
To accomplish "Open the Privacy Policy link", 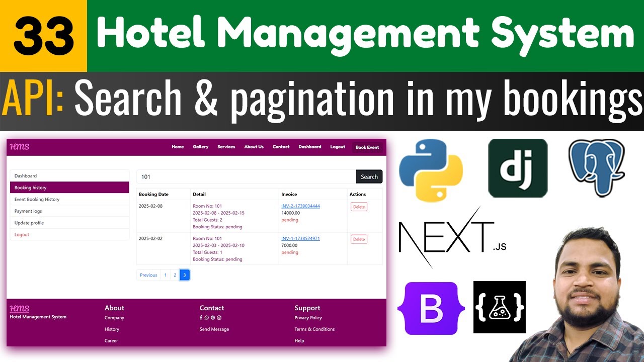I will (308, 318).
